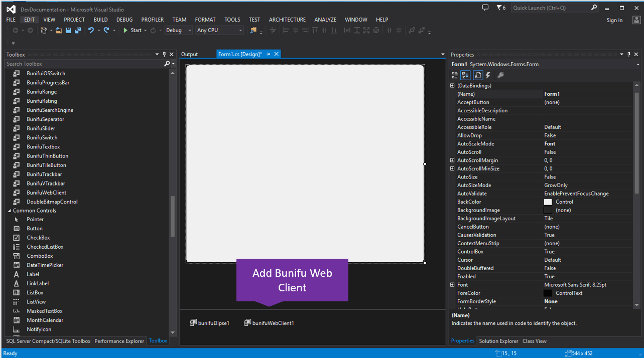Click the Save All icon
The image size is (644, 358).
tap(78, 30)
